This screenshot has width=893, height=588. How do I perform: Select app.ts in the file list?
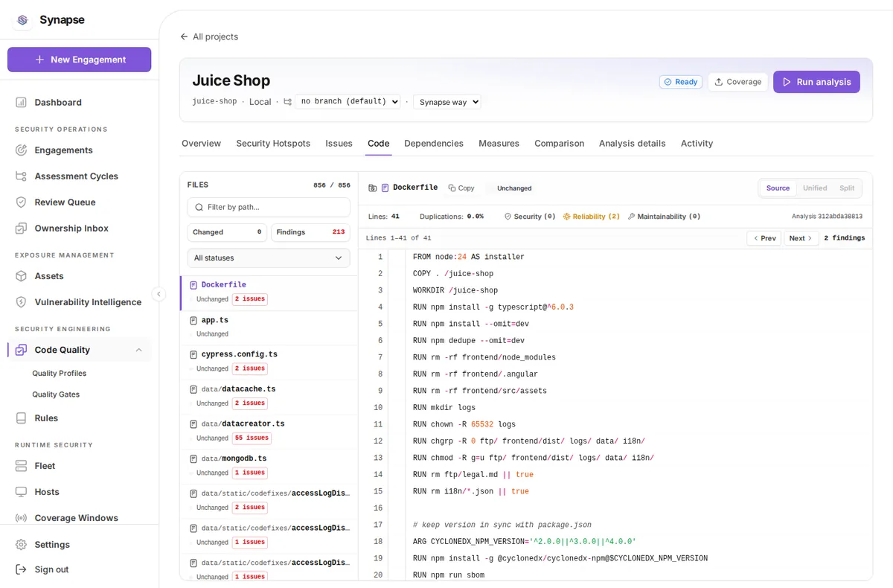(x=269, y=327)
